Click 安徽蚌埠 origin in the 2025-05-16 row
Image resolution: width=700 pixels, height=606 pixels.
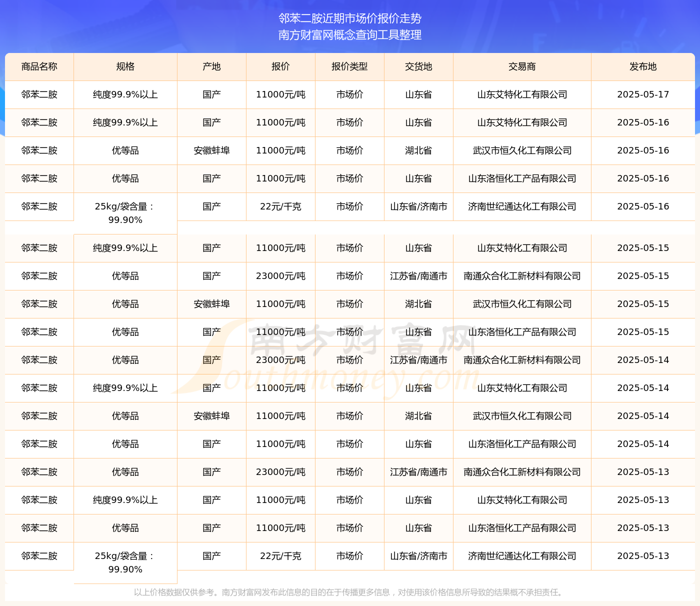[x=212, y=150]
